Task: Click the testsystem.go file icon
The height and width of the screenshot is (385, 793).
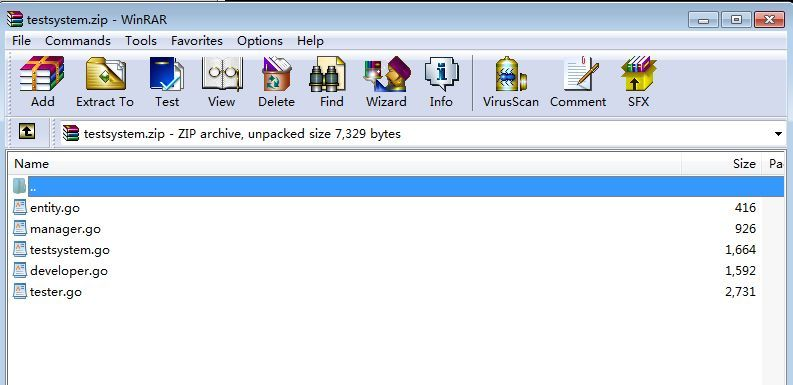Action: click(x=20, y=249)
